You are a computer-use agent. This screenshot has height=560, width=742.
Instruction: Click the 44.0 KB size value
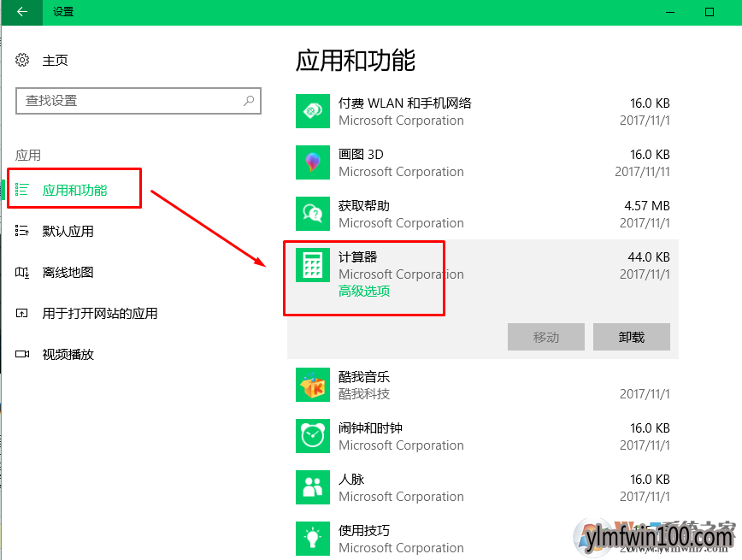point(649,257)
